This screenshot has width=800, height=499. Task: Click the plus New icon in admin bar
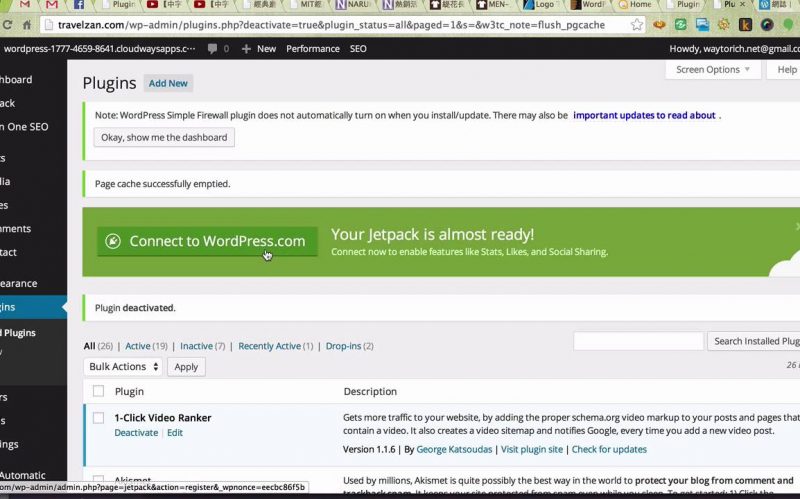246,48
